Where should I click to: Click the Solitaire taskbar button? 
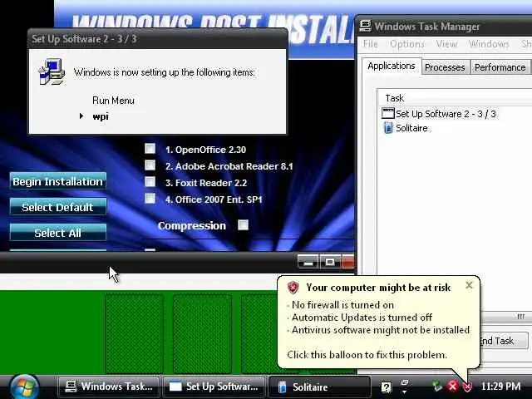[x=319, y=387]
